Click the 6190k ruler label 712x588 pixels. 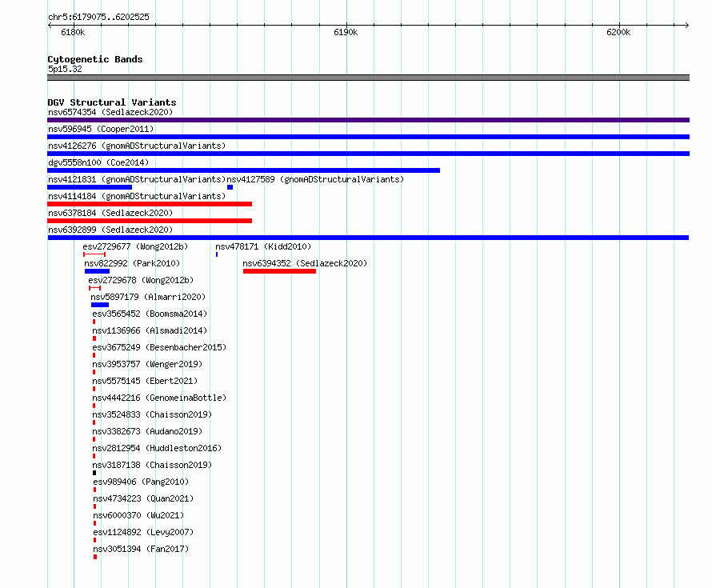(346, 32)
